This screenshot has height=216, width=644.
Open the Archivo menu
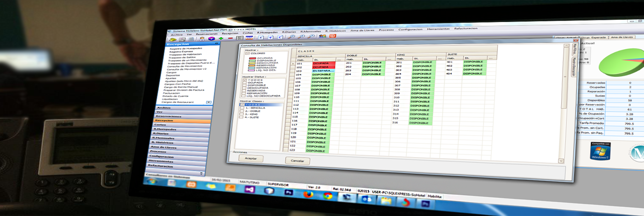click(x=177, y=34)
